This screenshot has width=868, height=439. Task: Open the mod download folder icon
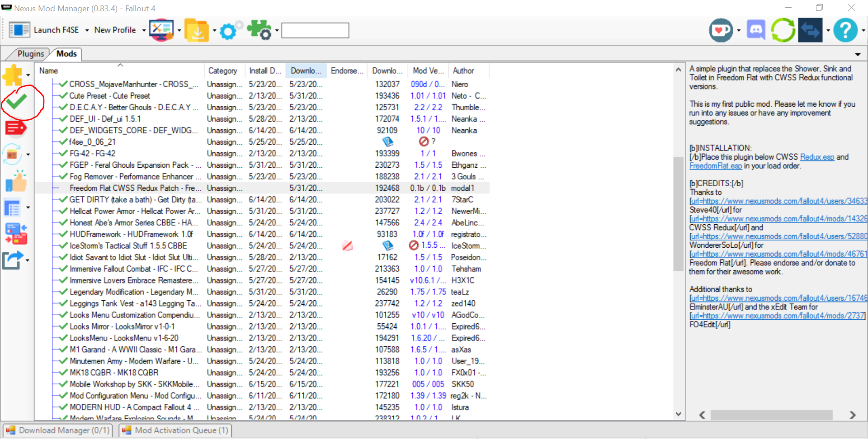pyautogui.click(x=197, y=30)
